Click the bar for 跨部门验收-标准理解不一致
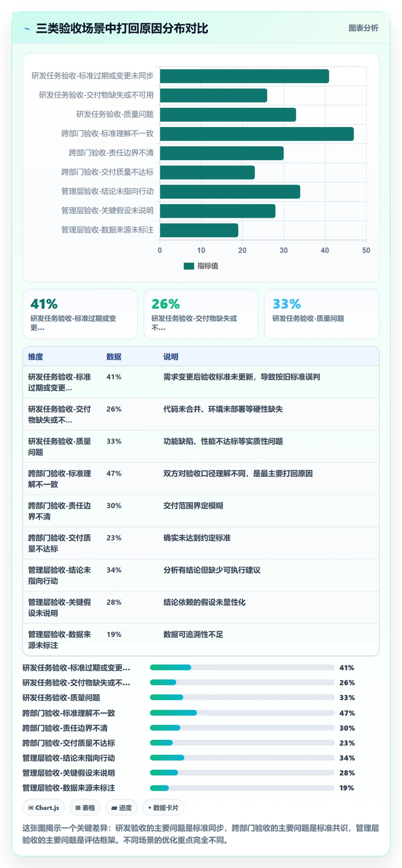 pyautogui.click(x=257, y=134)
